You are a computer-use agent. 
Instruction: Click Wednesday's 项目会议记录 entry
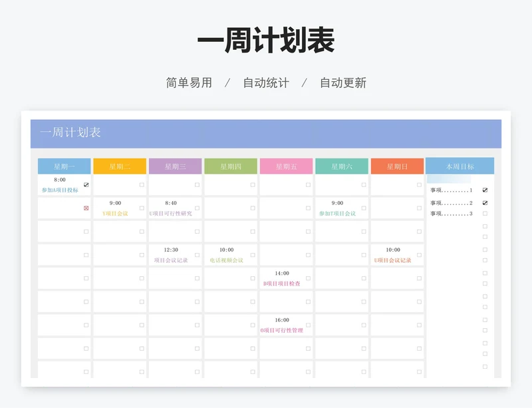(171, 260)
